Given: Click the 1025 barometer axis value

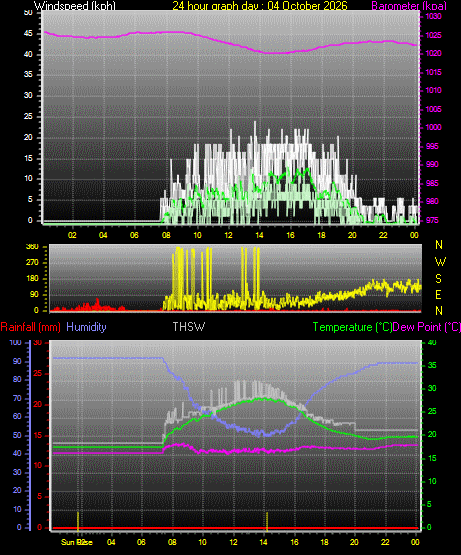Looking at the screenshot, I should point(433,35).
